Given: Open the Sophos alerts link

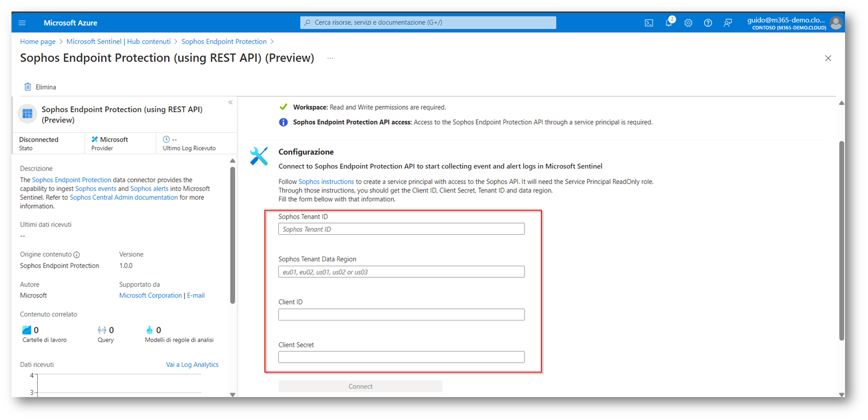Looking at the screenshot, I should pyautogui.click(x=149, y=189).
